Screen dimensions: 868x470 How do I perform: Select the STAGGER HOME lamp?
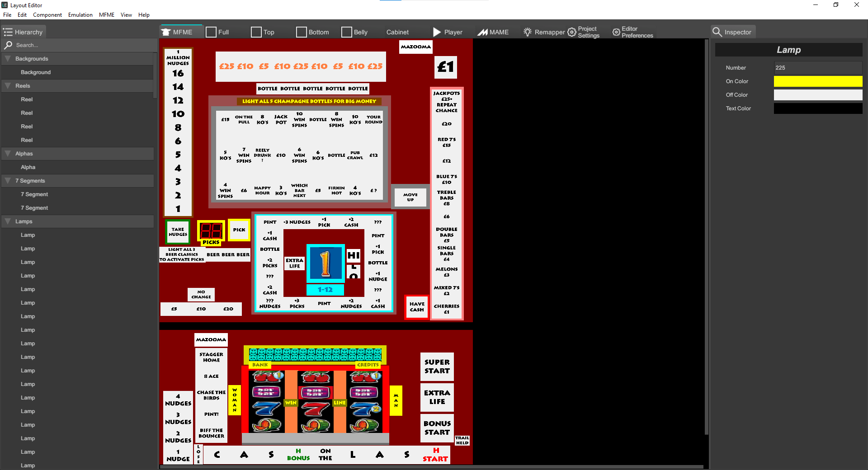click(x=212, y=357)
